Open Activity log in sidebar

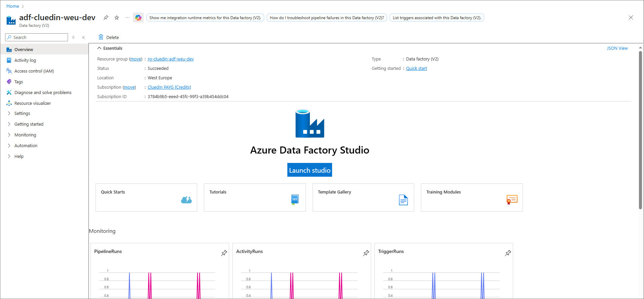[25, 60]
